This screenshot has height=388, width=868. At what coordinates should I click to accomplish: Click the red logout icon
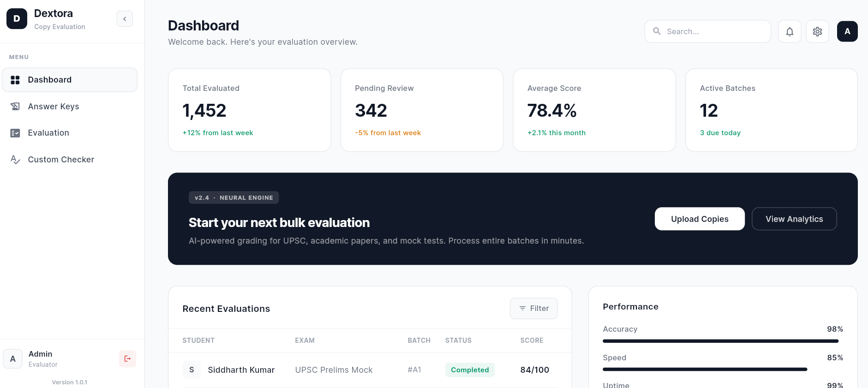[x=127, y=358]
